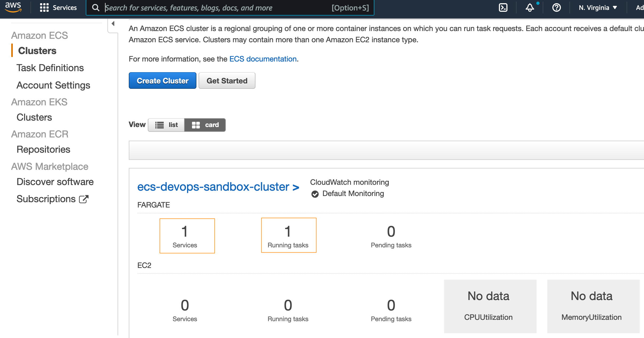Screen dimensions: 644x338
Task: Open the help question mark menu
Action: (556, 7)
